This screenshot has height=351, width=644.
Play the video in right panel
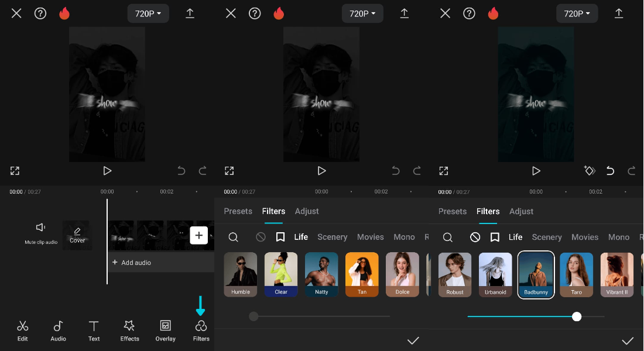pyautogui.click(x=536, y=171)
